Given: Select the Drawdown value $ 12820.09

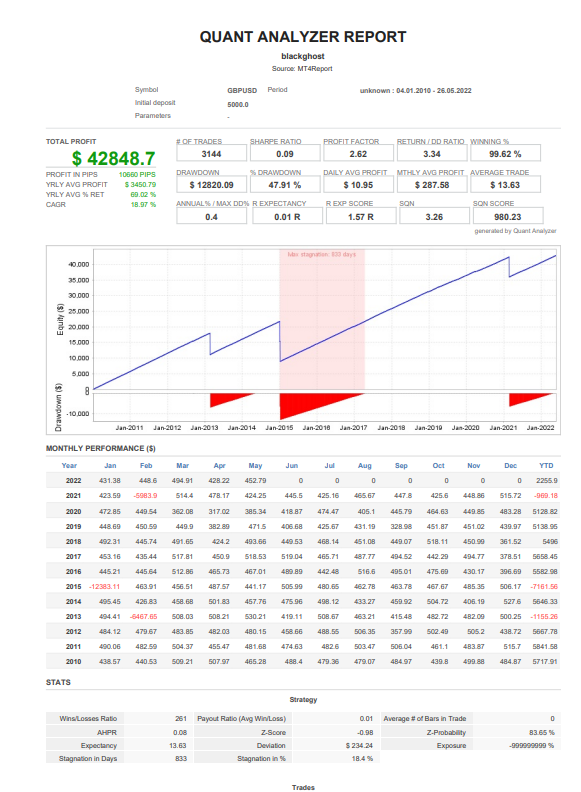Looking at the screenshot, I should [212, 185].
